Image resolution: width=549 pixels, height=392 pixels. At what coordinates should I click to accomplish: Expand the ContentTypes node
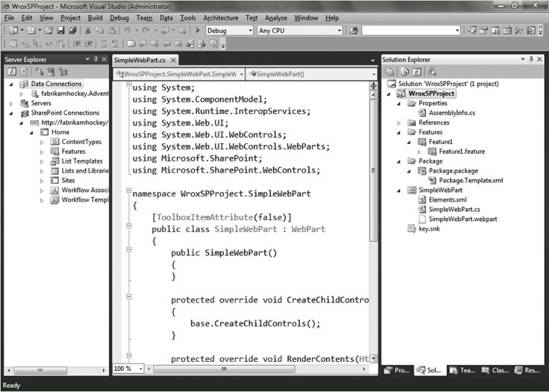point(42,143)
